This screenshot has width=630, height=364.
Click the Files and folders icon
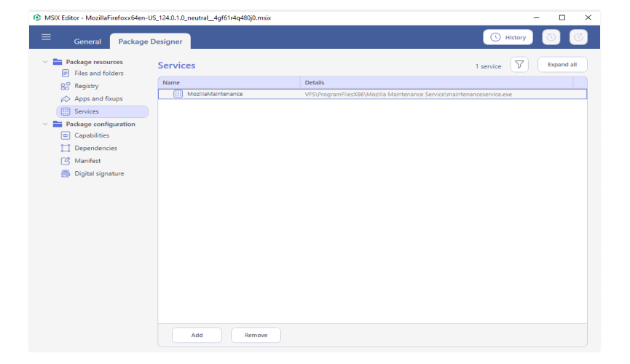point(66,73)
